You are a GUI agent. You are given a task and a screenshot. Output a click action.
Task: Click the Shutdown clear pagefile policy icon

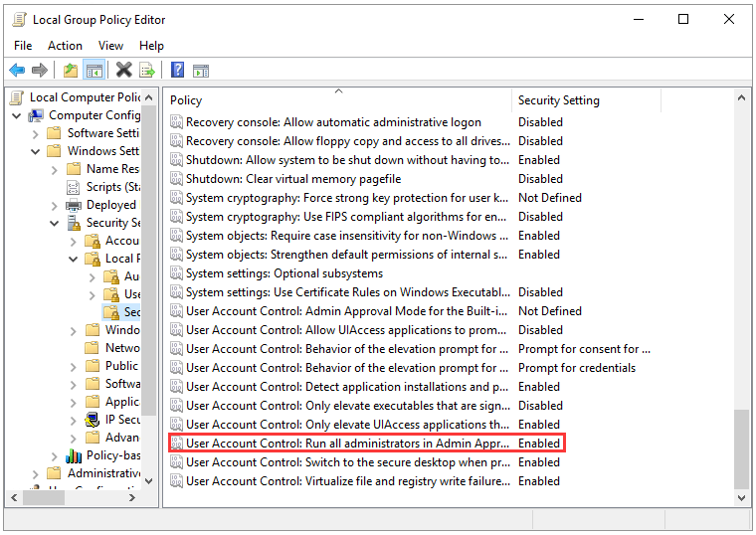[x=176, y=179]
